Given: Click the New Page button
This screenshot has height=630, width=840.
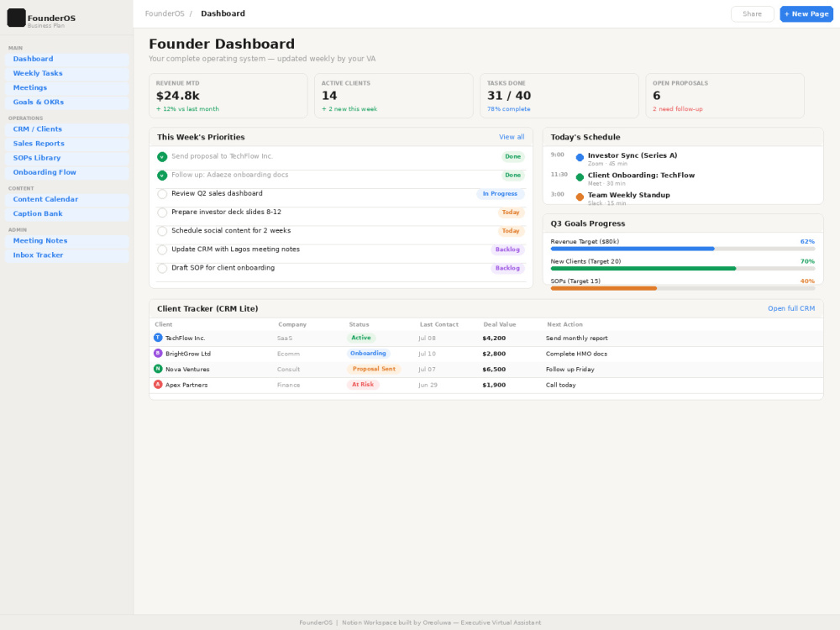Looking at the screenshot, I should pyautogui.click(x=806, y=14).
